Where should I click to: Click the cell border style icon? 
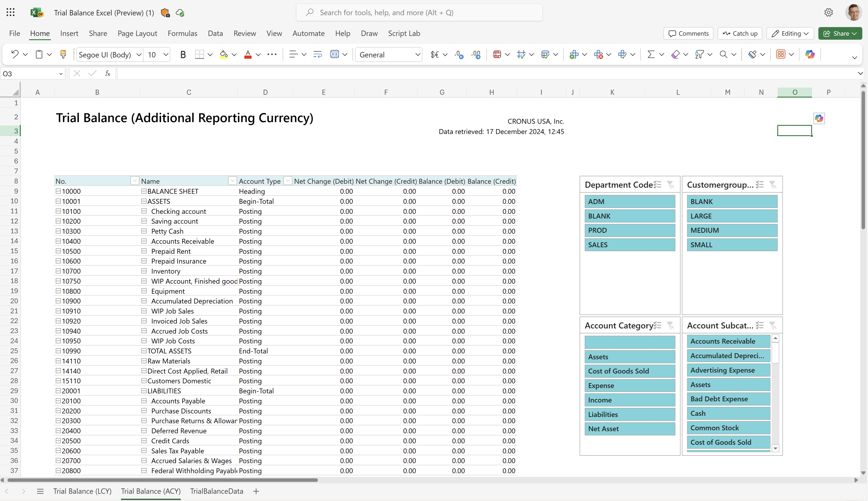pyautogui.click(x=200, y=54)
